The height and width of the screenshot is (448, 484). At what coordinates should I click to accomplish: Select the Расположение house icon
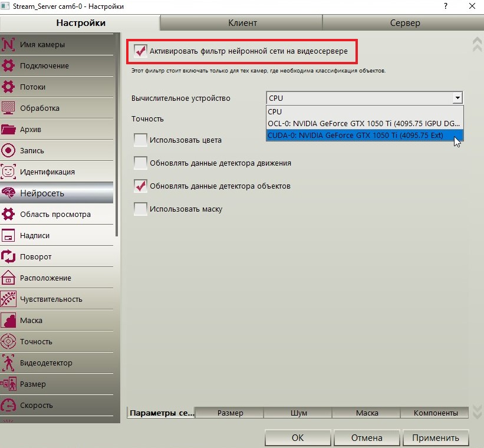coord(8,278)
